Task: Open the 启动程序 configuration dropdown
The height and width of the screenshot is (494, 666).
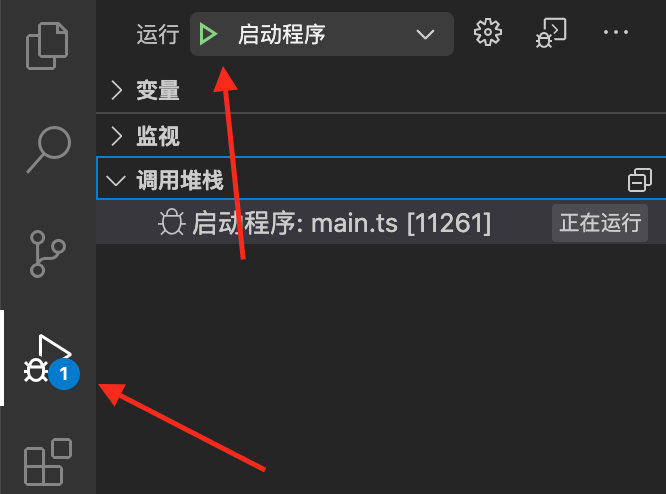Action: [x=322, y=34]
